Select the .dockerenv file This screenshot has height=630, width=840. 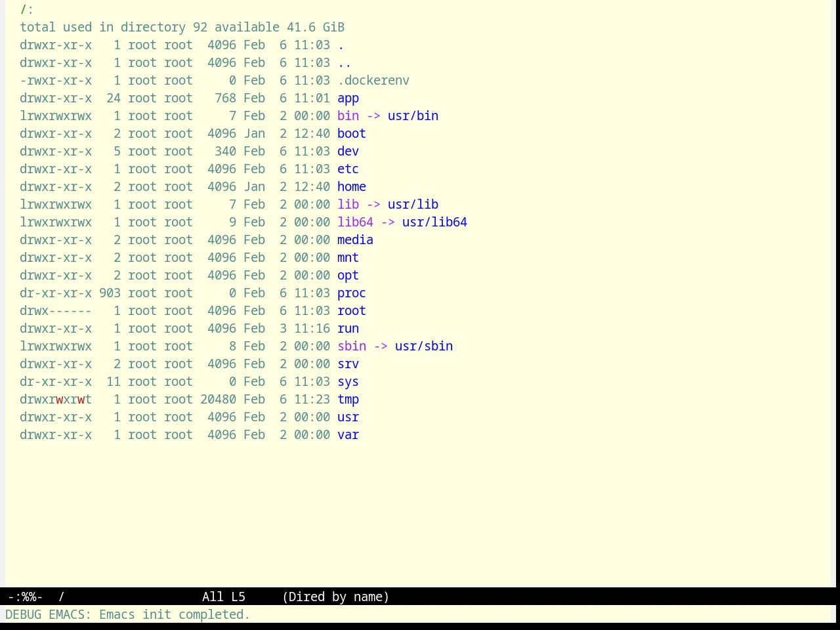(x=373, y=80)
